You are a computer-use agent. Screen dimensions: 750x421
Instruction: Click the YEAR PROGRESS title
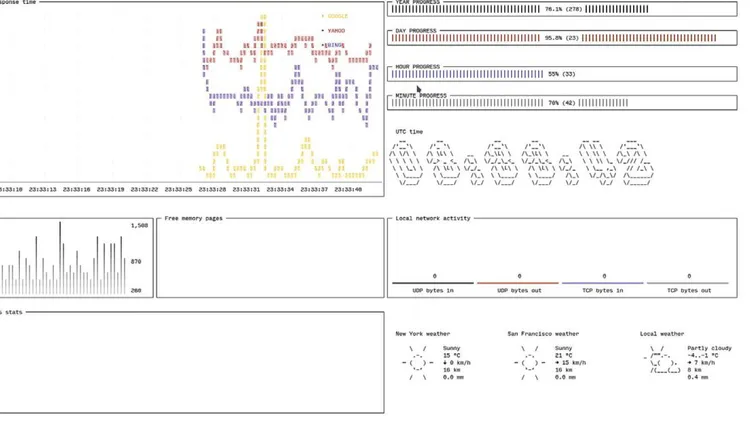[416, 2]
